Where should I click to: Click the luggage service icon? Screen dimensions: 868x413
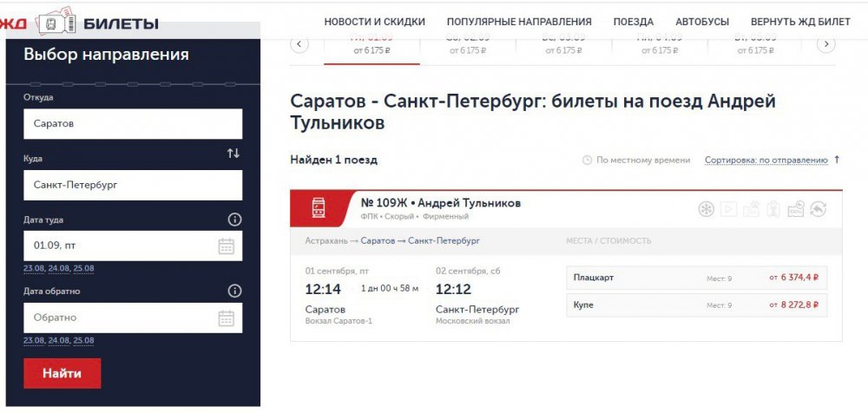[773, 209]
